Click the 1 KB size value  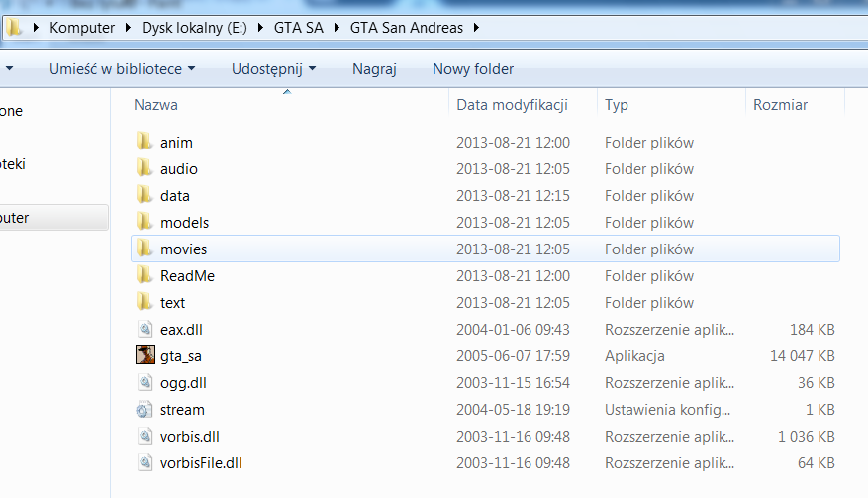(x=820, y=410)
